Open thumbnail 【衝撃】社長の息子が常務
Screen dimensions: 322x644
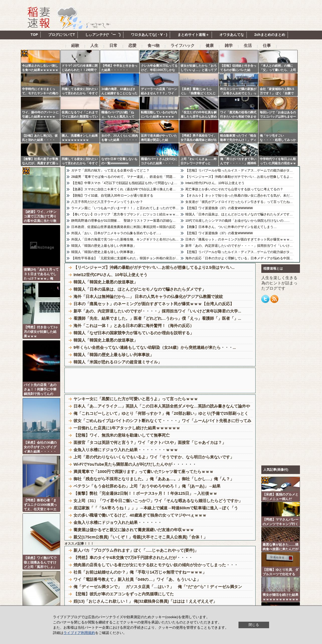(x=40, y=155)
